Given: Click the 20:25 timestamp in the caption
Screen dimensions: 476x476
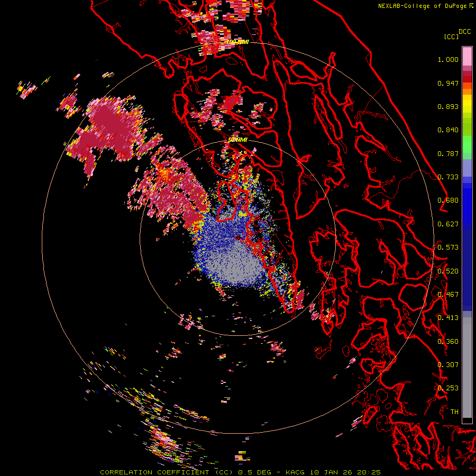Looking at the screenshot, I should [369, 472].
